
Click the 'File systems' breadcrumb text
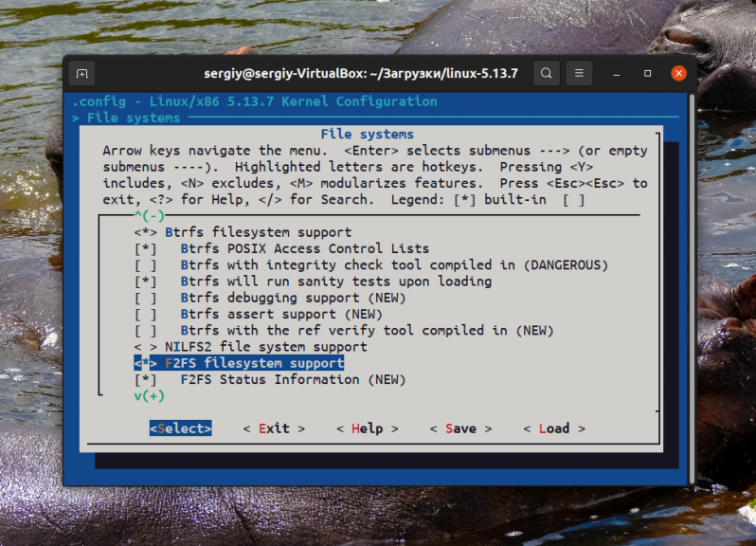click(x=134, y=118)
